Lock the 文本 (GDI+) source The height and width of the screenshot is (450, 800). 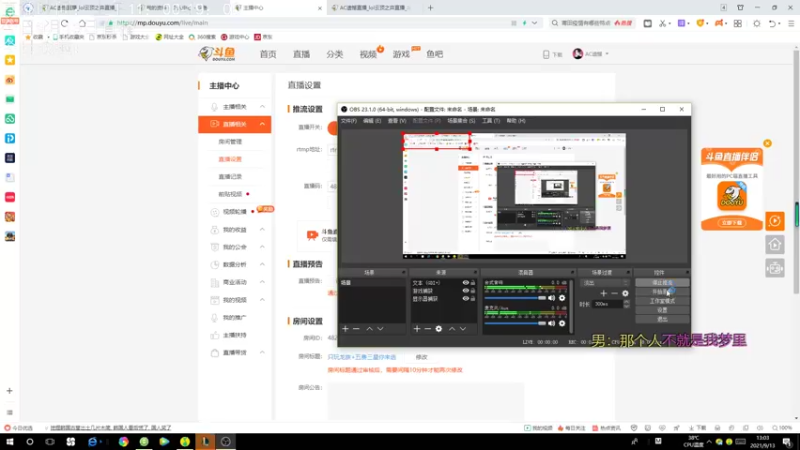click(x=473, y=283)
